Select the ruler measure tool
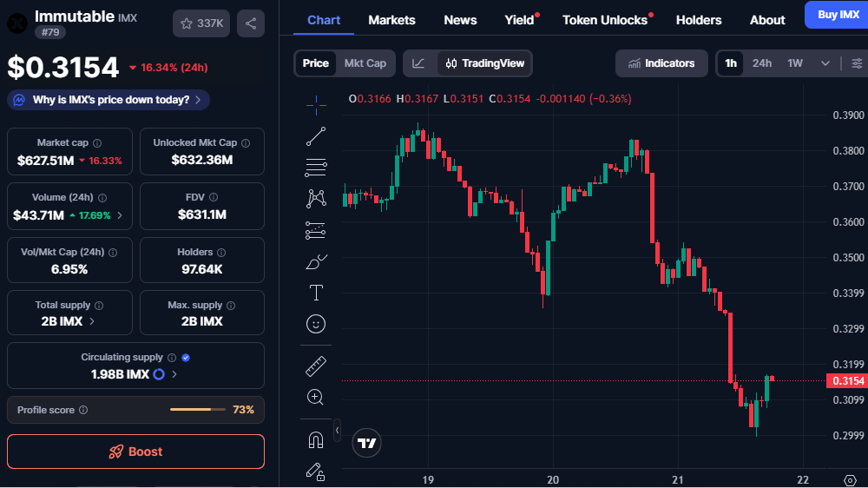Screen dimensions: 868x488 (x=316, y=366)
